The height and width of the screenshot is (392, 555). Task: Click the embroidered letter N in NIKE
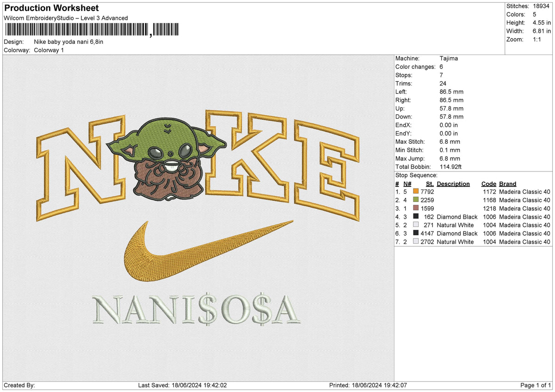coord(81,168)
